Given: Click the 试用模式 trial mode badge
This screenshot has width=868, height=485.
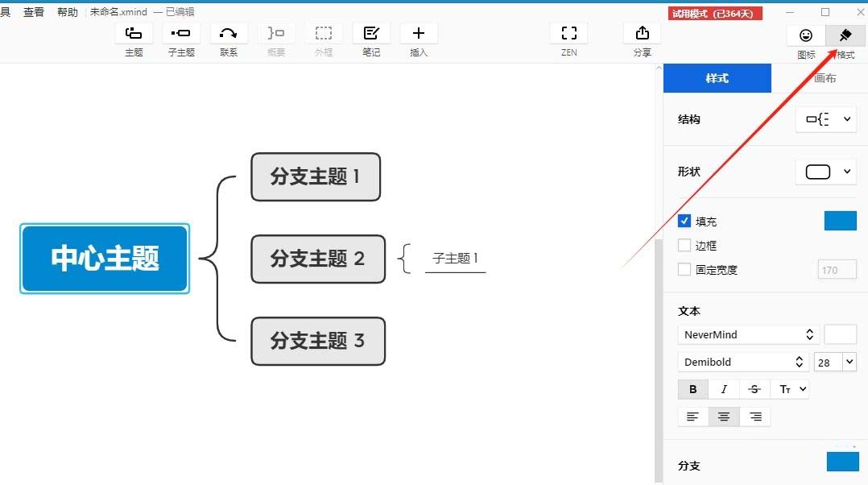Looking at the screenshot, I should (x=715, y=13).
